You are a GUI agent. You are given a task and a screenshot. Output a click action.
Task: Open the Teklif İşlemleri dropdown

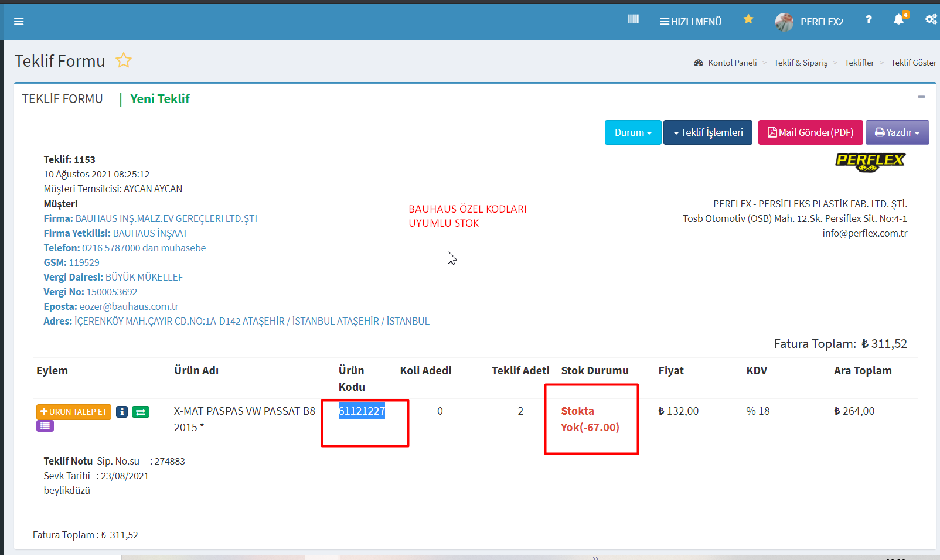tap(708, 132)
